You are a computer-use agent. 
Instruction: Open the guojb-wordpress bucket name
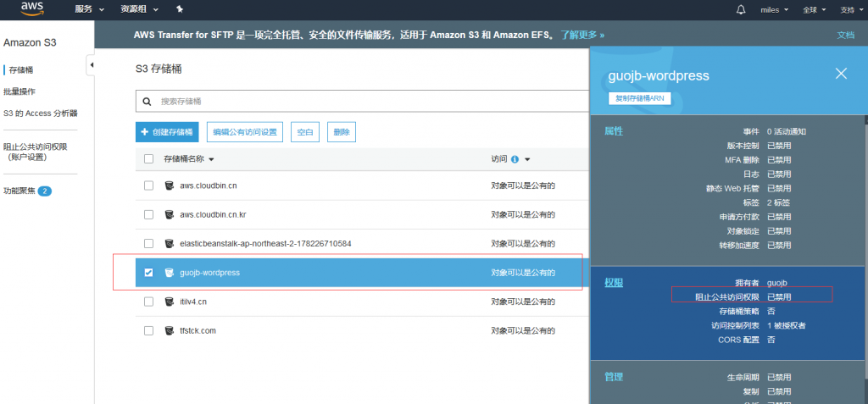tap(210, 273)
